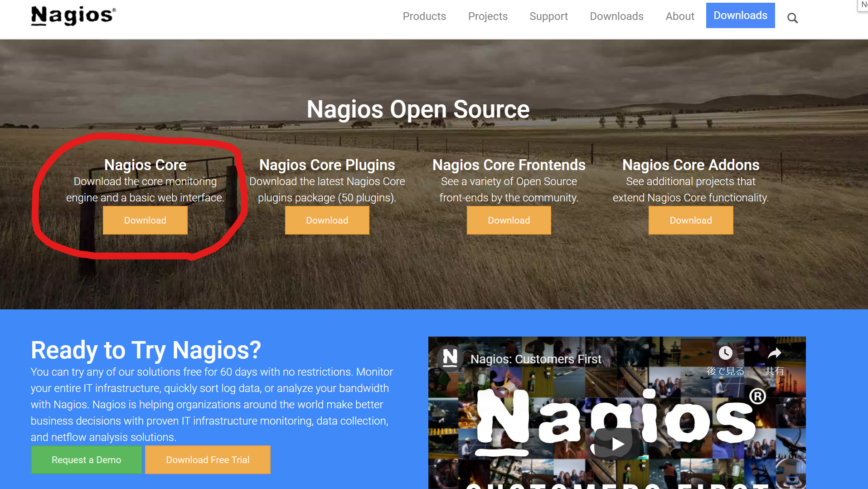
Task: Open the Projects menu
Action: (488, 16)
